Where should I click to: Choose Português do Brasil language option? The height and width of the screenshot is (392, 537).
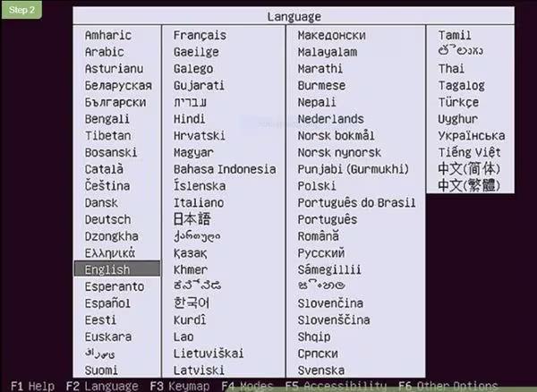click(356, 202)
